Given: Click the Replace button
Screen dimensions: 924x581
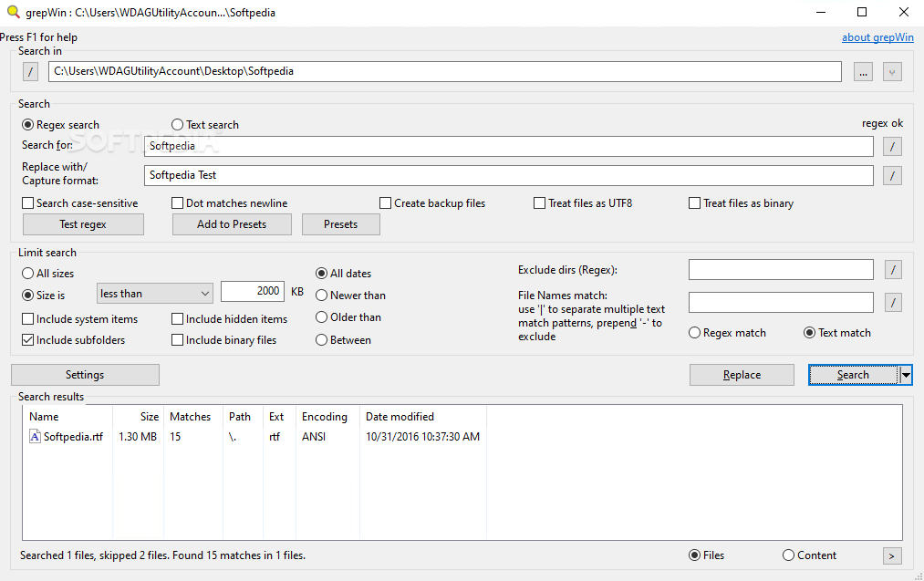Looking at the screenshot, I should (742, 375).
